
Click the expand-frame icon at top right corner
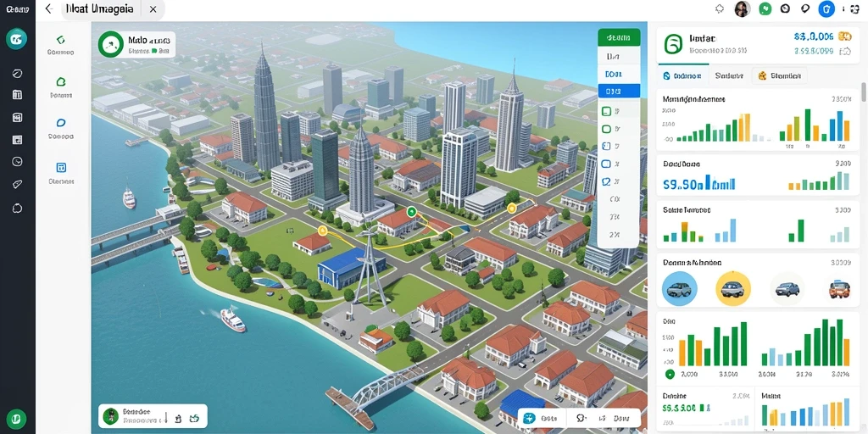855,9
